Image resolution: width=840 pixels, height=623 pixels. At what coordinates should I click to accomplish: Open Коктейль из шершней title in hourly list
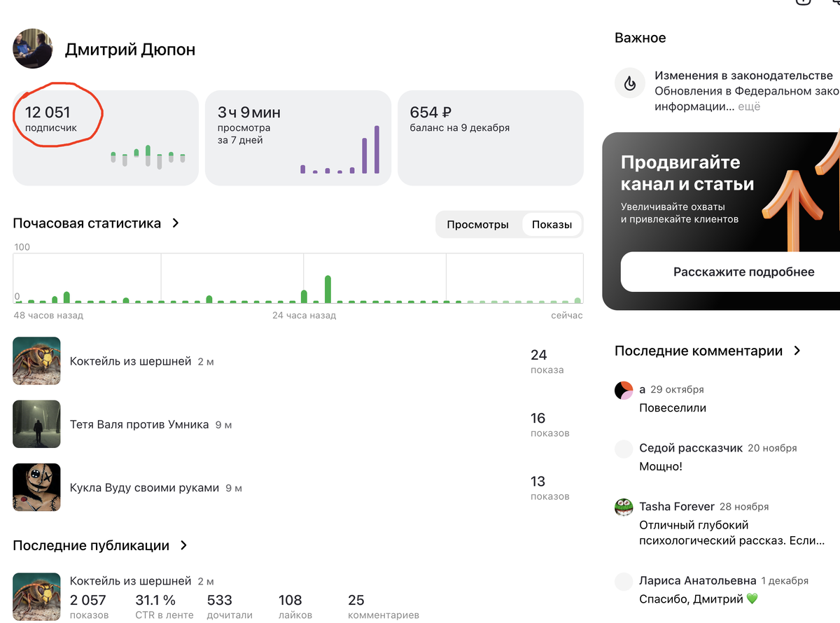point(130,361)
